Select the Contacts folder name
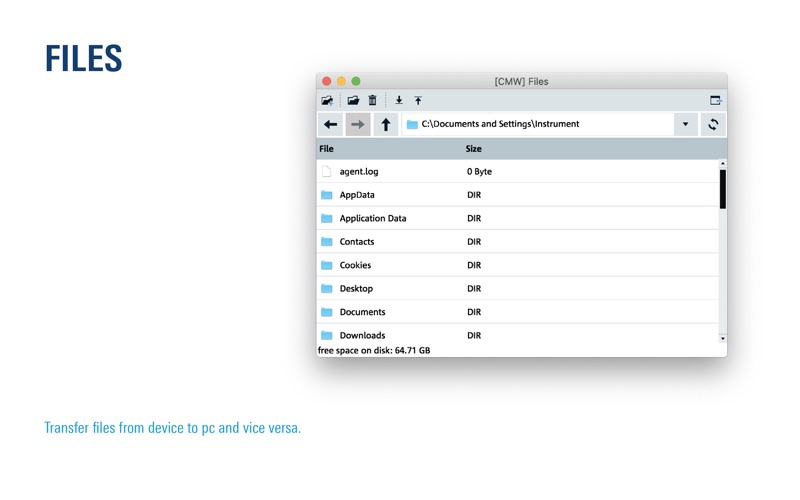Image resolution: width=800 pixels, height=500 pixels. [x=357, y=242]
